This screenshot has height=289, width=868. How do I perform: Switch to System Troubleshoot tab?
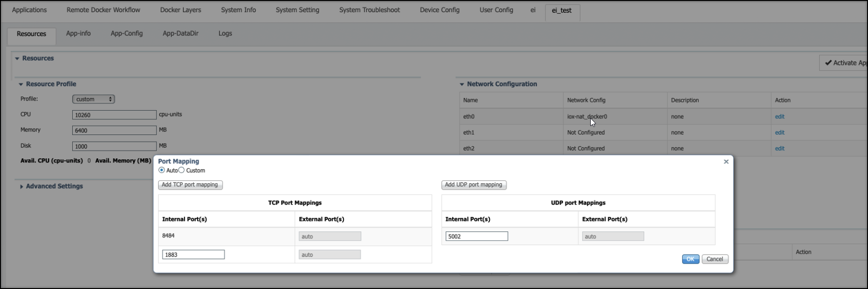coord(370,10)
